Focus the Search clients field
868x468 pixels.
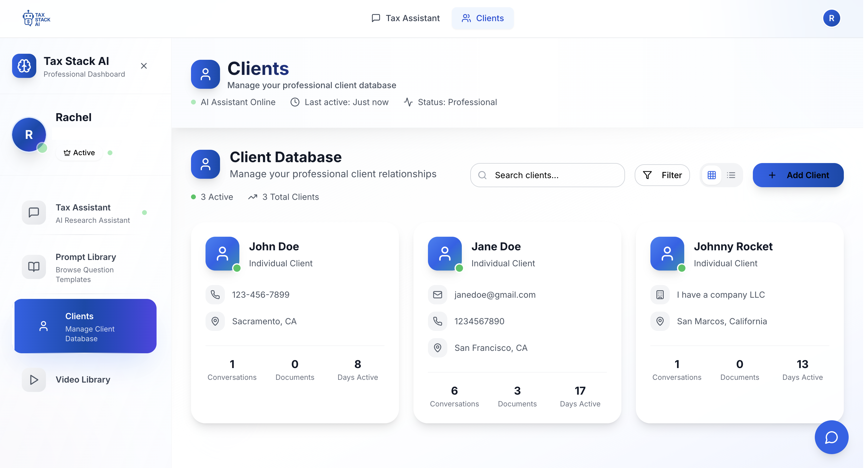click(x=547, y=175)
